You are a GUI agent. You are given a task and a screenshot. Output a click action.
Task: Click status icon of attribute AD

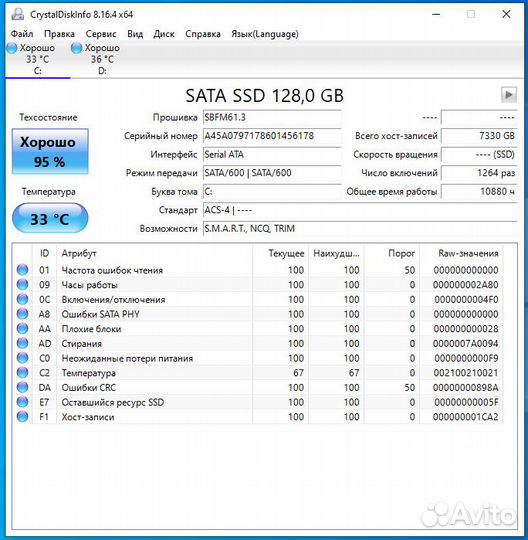[x=22, y=343]
